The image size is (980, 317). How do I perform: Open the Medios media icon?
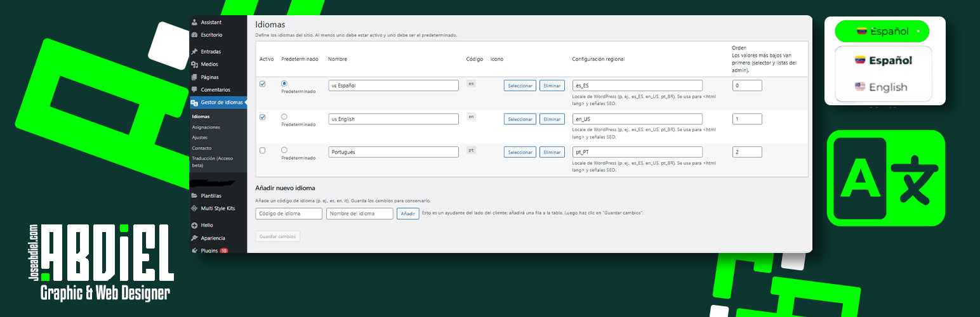point(194,64)
